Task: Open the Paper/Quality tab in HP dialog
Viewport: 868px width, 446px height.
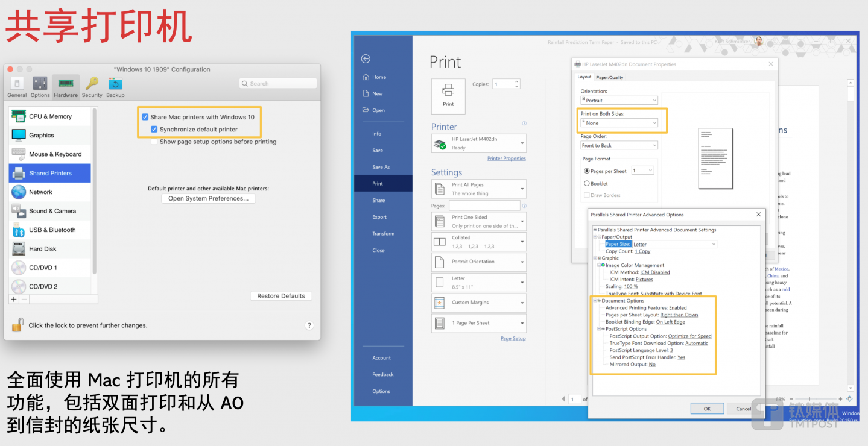Action: (610, 77)
